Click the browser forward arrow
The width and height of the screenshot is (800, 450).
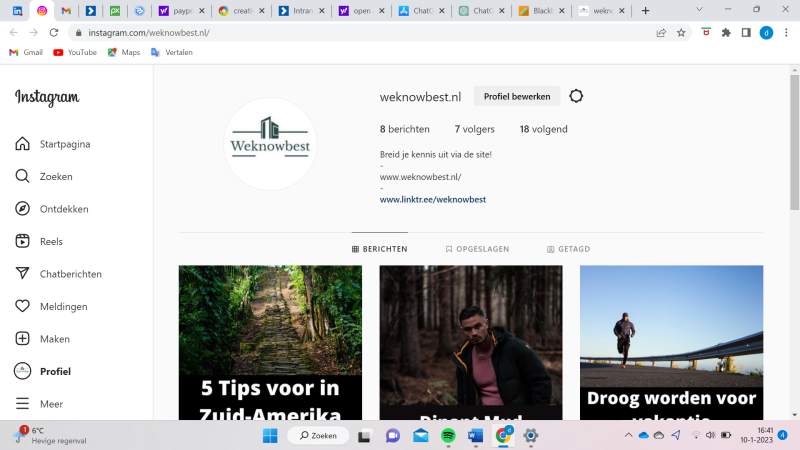[34, 33]
